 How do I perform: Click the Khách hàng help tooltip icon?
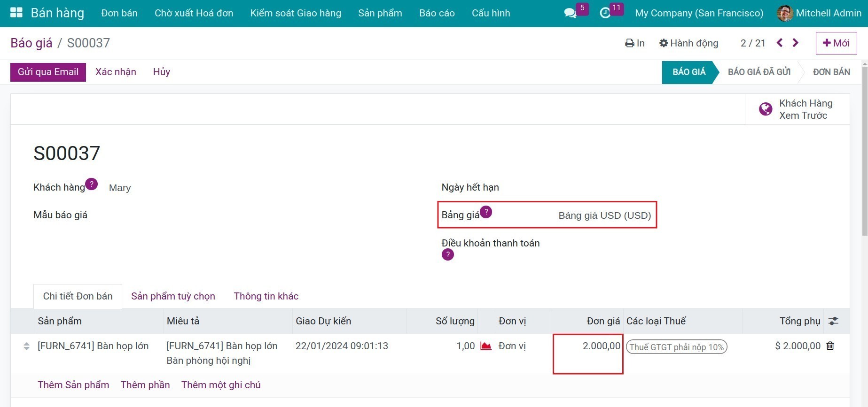(92, 184)
